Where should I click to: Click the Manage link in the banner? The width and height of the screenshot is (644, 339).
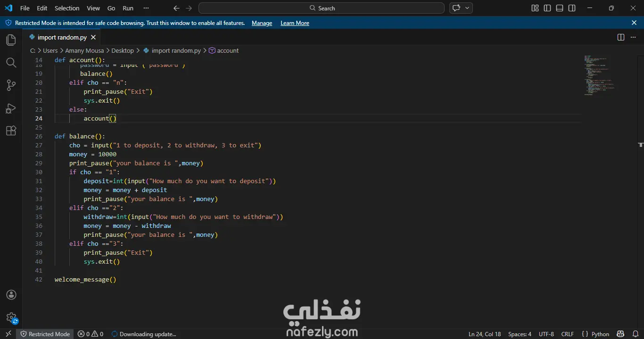pyautogui.click(x=262, y=23)
